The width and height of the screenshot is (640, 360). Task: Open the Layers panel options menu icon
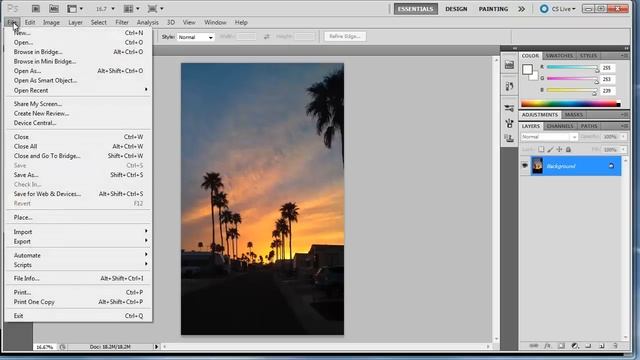pos(624,126)
